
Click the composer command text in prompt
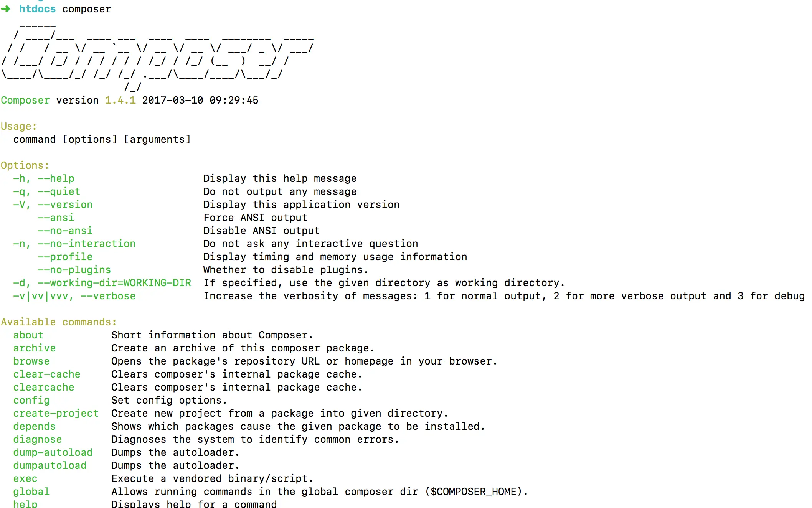point(87,9)
